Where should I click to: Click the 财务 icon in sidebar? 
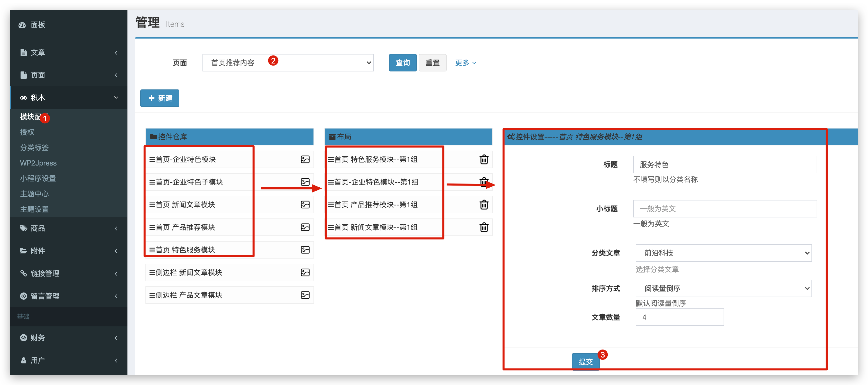point(23,337)
